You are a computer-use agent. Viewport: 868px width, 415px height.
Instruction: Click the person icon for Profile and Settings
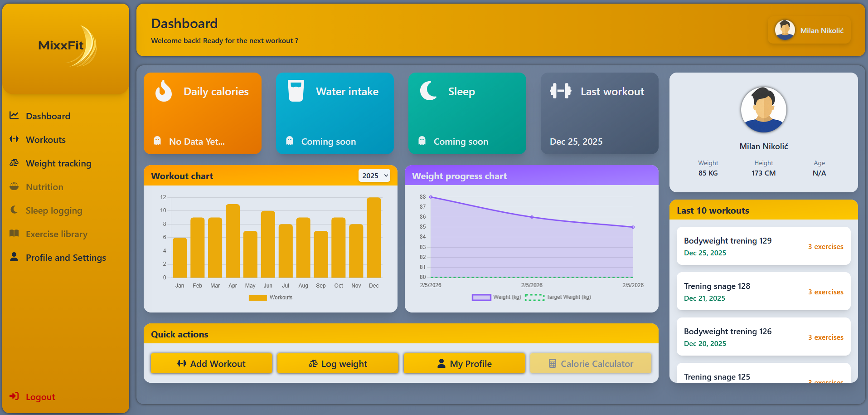coord(14,257)
